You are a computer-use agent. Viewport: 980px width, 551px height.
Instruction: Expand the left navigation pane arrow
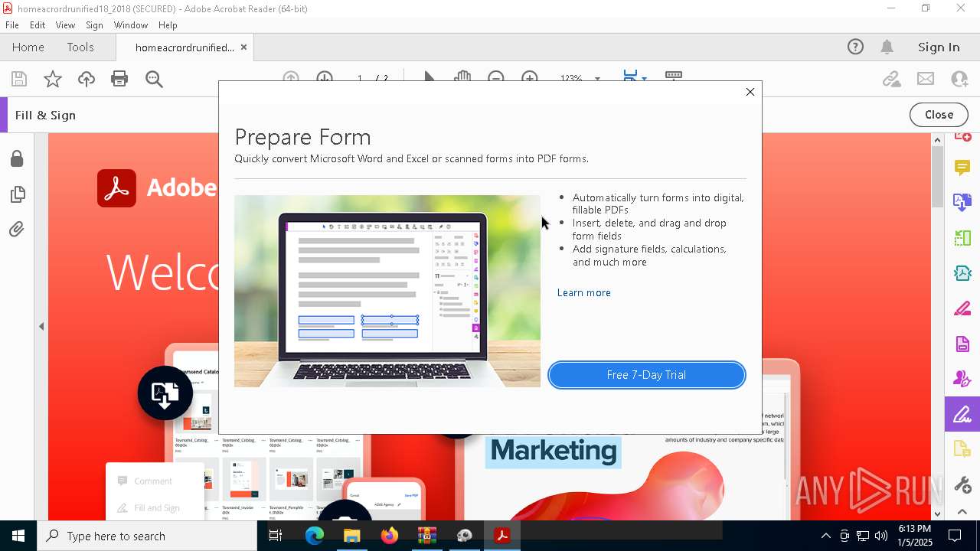tap(41, 327)
